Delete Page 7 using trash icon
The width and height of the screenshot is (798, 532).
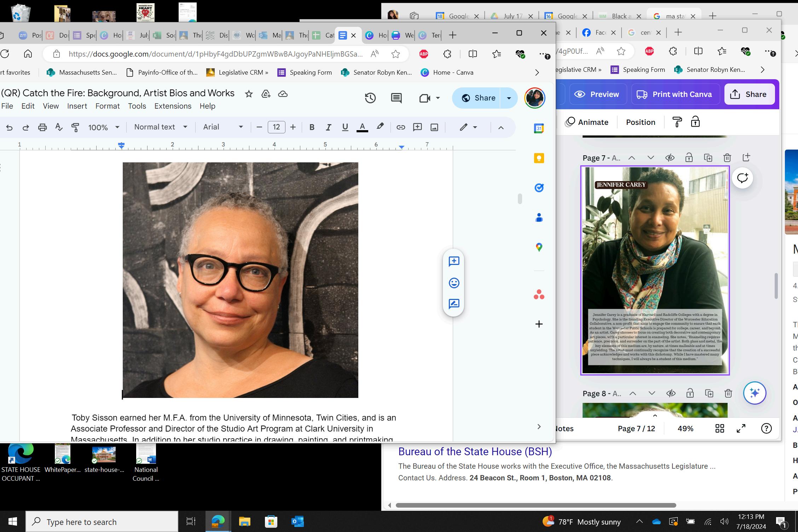click(727, 158)
